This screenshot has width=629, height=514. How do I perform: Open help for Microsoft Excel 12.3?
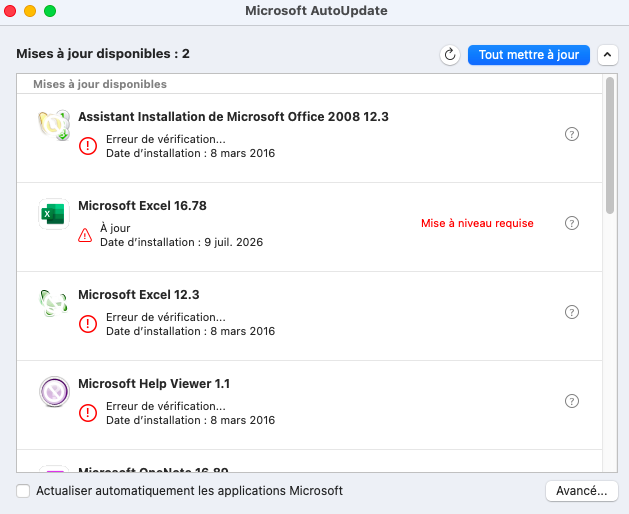(572, 312)
